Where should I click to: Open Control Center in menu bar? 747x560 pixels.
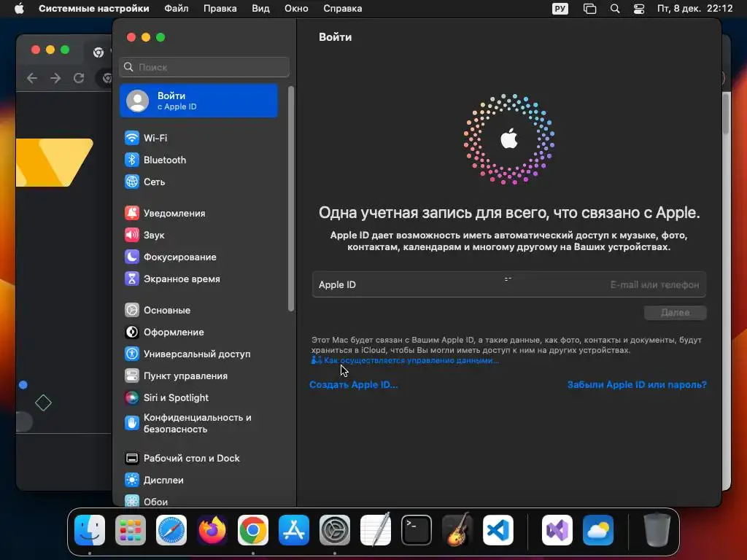[x=639, y=9]
